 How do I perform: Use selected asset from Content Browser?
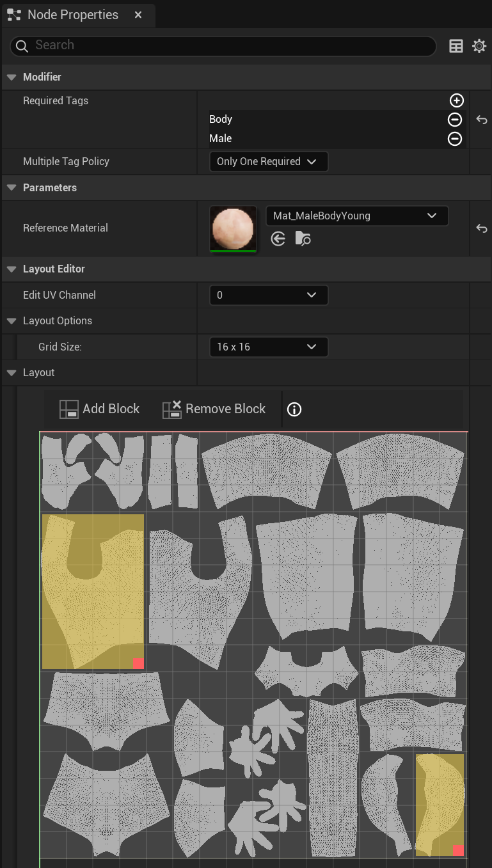[x=278, y=239]
